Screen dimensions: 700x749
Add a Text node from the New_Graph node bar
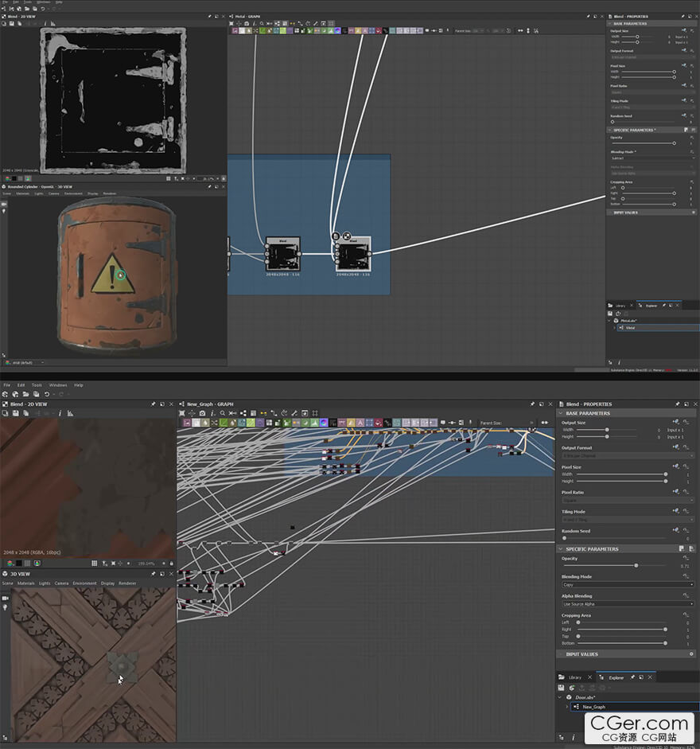[360, 423]
